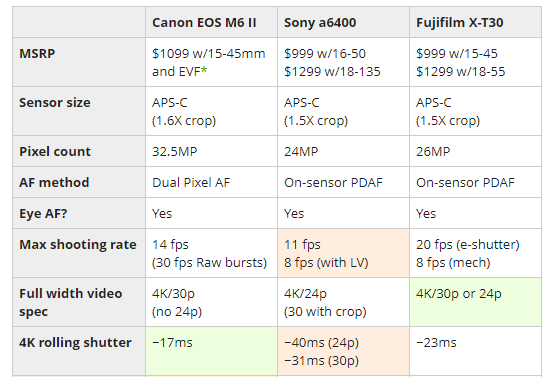Click the Dual Pixel AF cell
The width and height of the screenshot is (555, 377).
point(211,182)
